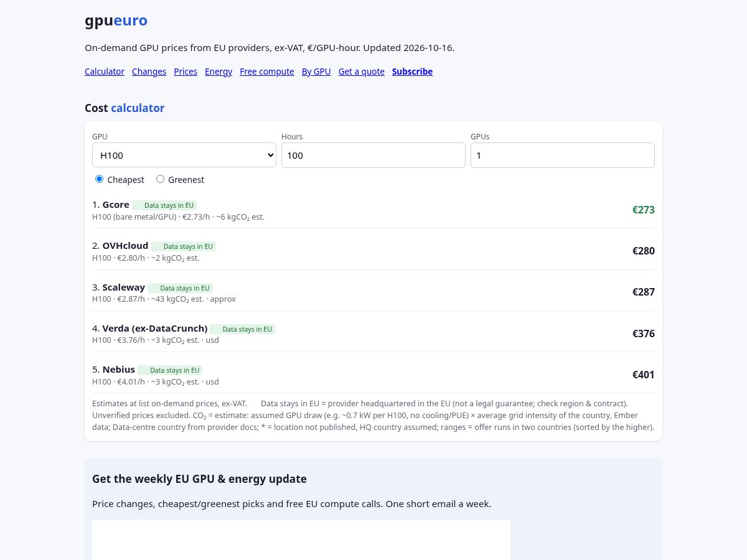Open the Prices nav link

tap(186, 72)
